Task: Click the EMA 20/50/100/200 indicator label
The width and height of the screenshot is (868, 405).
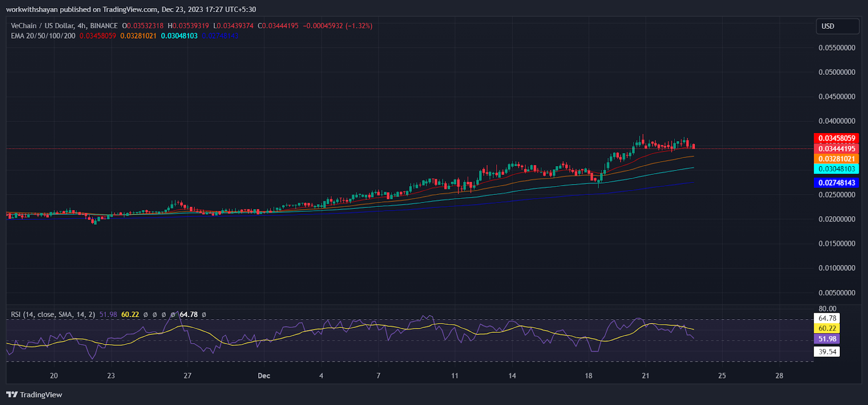Action: coord(43,36)
